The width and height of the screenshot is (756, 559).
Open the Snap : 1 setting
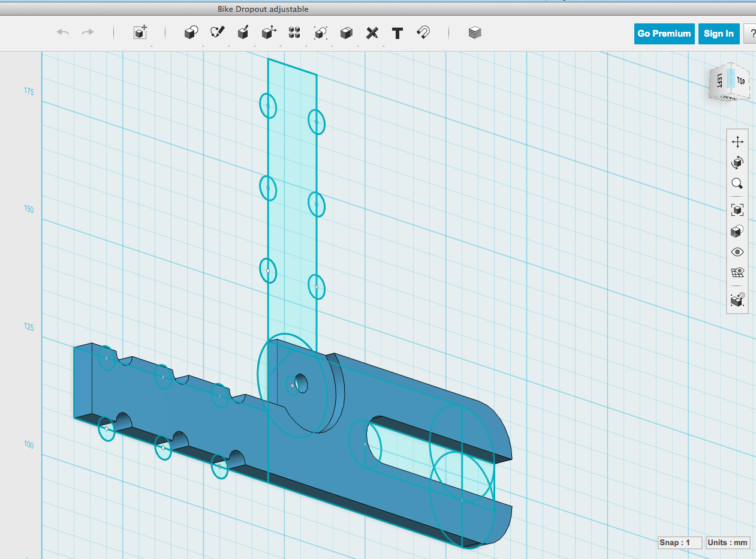coord(680,542)
